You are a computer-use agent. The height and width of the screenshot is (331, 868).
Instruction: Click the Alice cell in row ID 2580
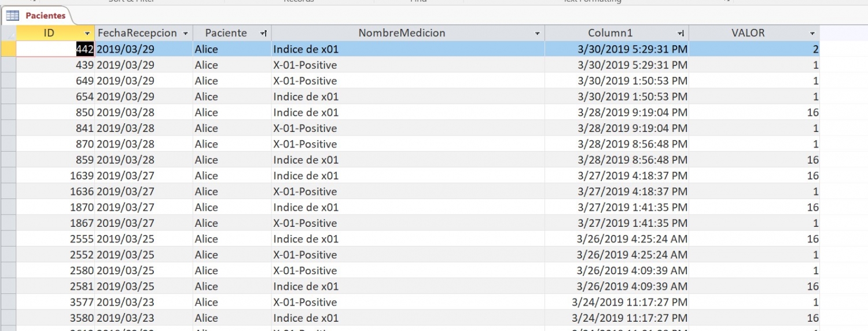point(232,270)
